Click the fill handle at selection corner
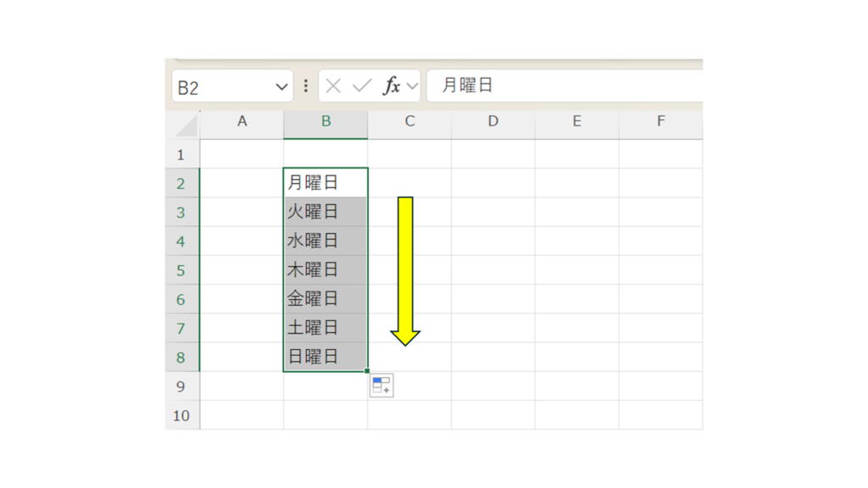Viewport: 868px width, 488px height. 367,371
